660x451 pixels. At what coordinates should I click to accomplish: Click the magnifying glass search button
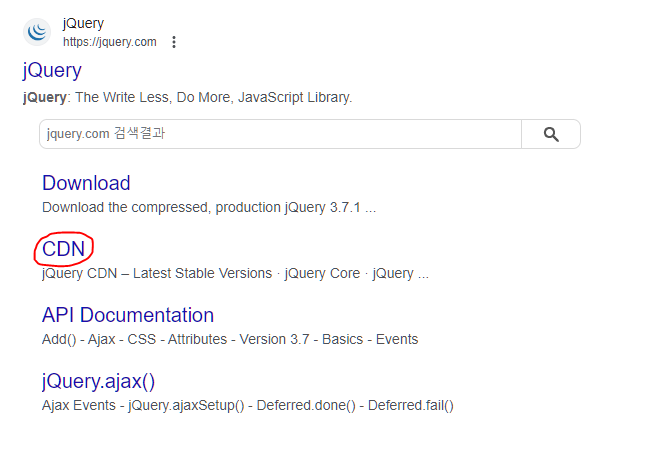(x=551, y=134)
